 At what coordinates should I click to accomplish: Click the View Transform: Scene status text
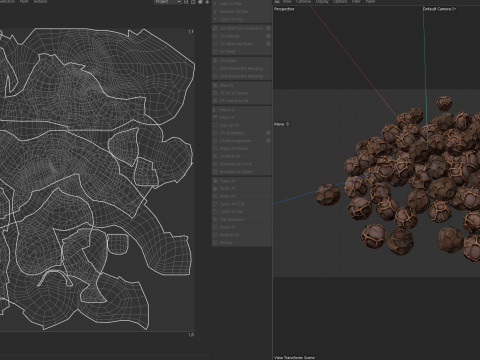pos(294,357)
